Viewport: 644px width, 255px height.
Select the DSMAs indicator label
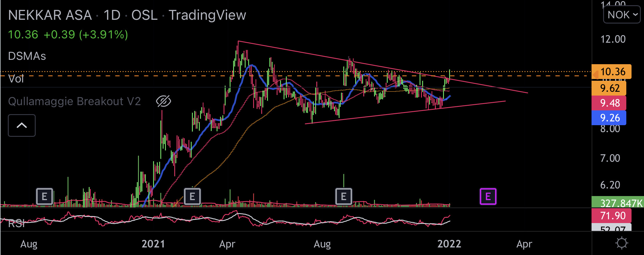(27, 56)
